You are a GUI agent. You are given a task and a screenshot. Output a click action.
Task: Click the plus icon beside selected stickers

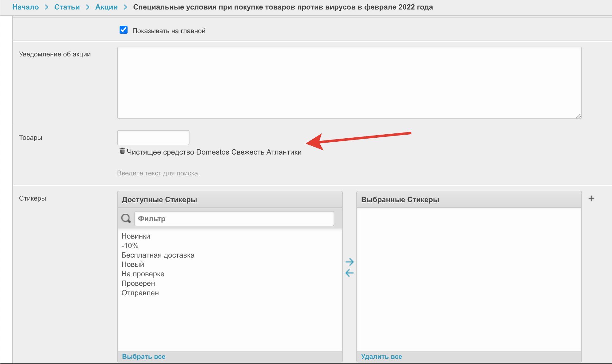pos(591,199)
